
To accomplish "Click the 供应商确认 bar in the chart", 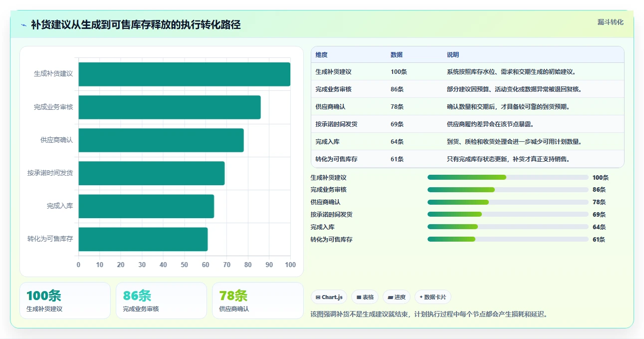I will [x=161, y=140].
